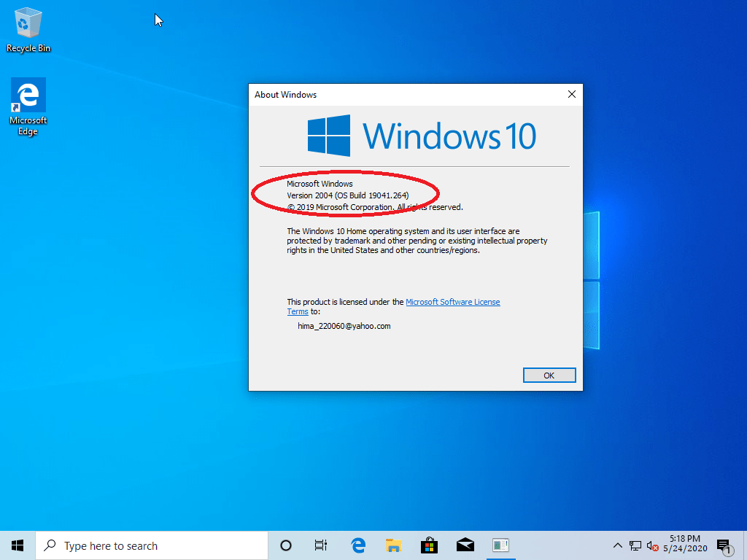The height and width of the screenshot is (560, 747).
Task: Show hidden system tray icons
Action: [617, 545]
